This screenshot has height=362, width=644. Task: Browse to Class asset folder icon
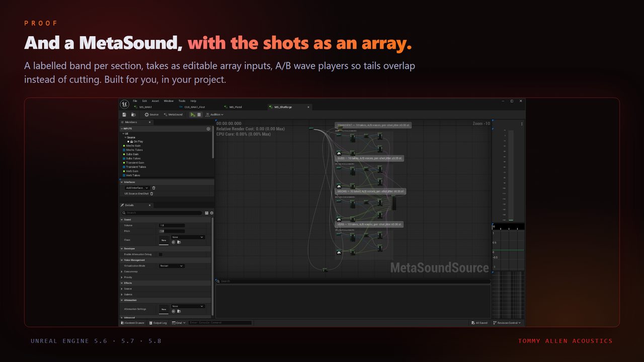coord(179,242)
